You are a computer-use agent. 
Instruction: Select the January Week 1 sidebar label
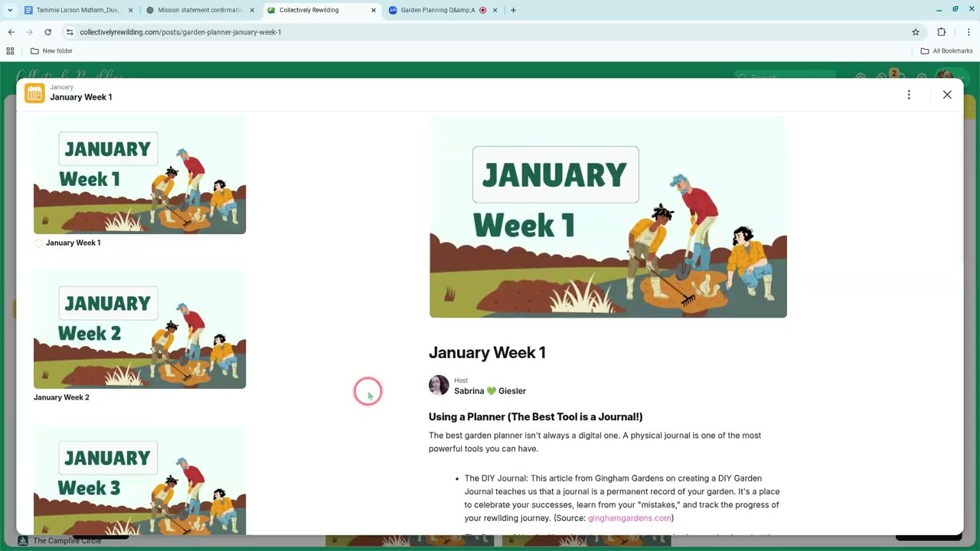coord(73,243)
